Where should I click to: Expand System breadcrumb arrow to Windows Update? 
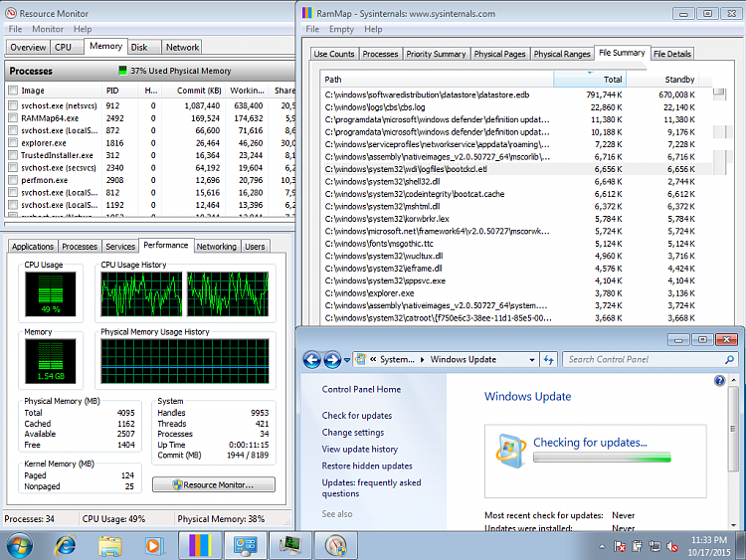click(422, 360)
